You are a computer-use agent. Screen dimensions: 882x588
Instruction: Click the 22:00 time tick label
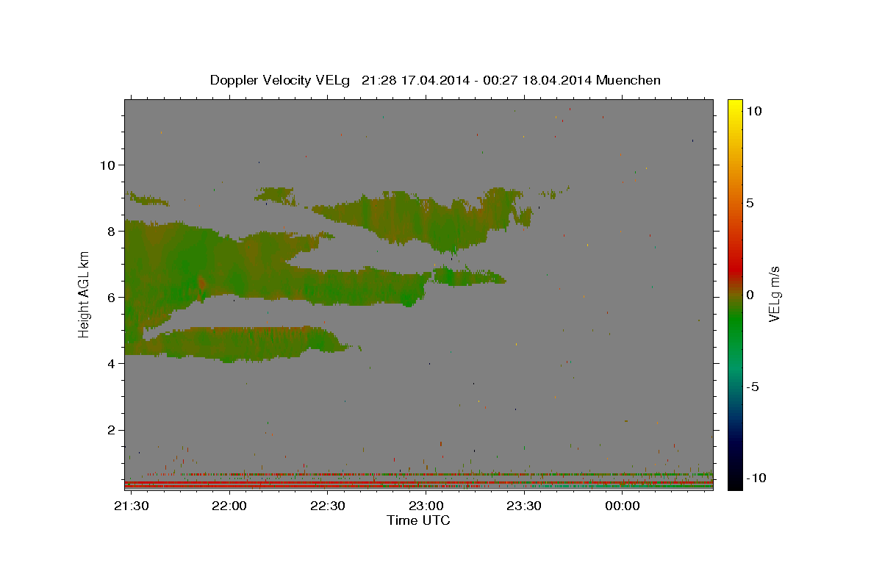pos(229,506)
